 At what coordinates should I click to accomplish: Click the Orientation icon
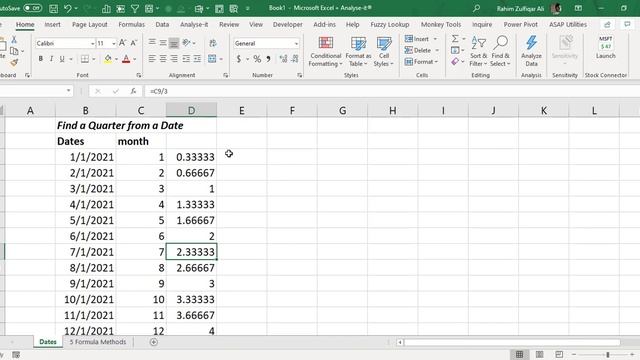[186, 43]
